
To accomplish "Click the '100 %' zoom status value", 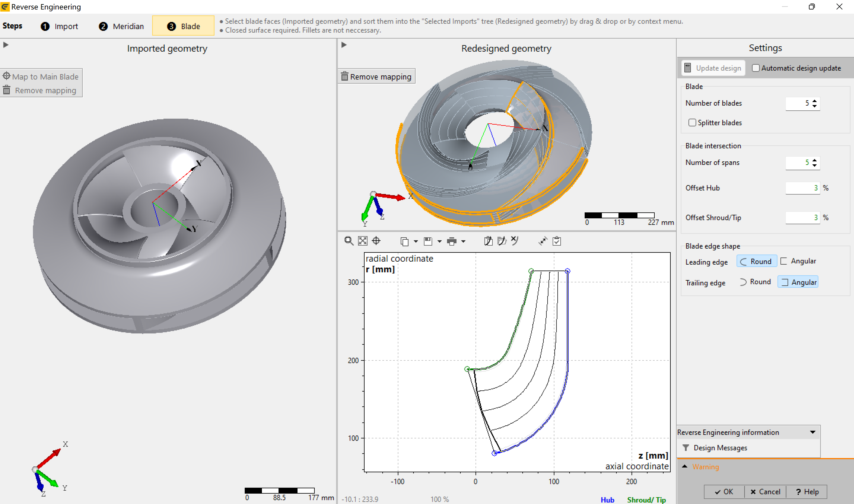I will pos(440,499).
